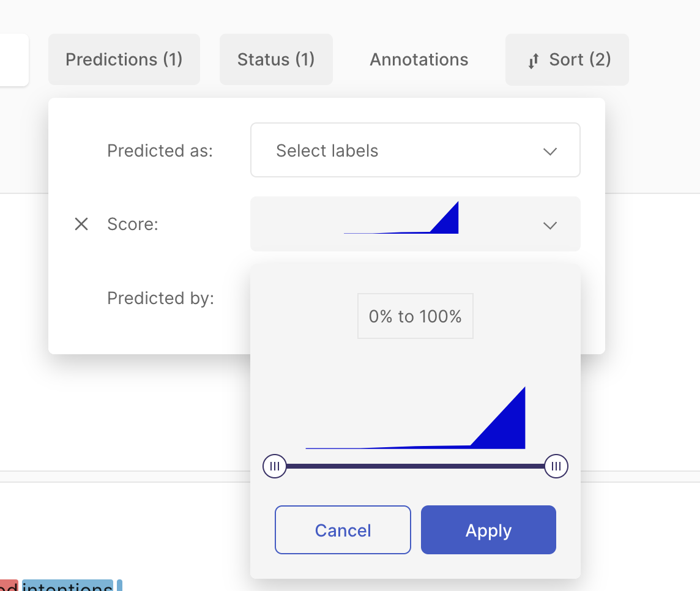This screenshot has height=591, width=700.
Task: Click the chevron on the Score field
Action: (x=549, y=225)
